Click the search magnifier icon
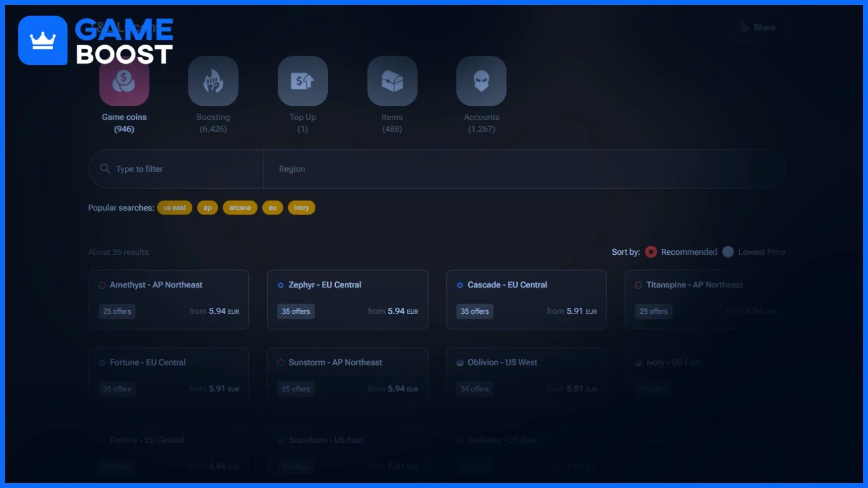Screen dimensions: 868x488 tap(105, 169)
